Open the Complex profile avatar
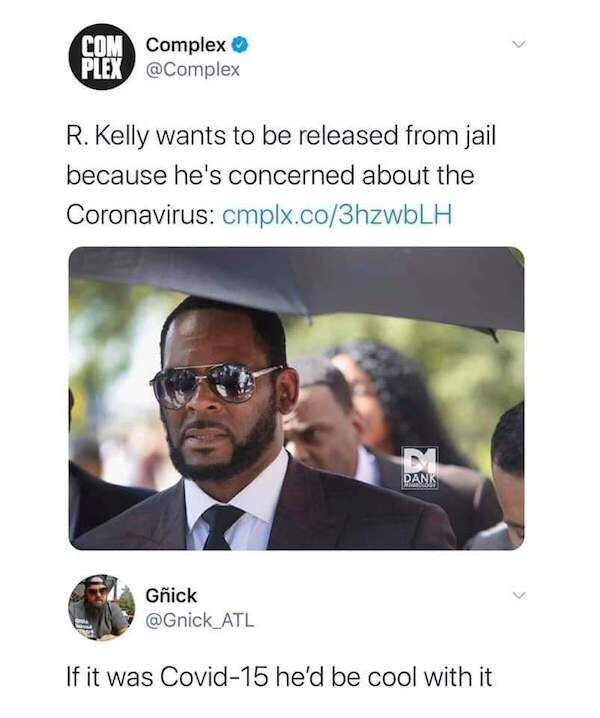The image size is (600, 718). 102,56
